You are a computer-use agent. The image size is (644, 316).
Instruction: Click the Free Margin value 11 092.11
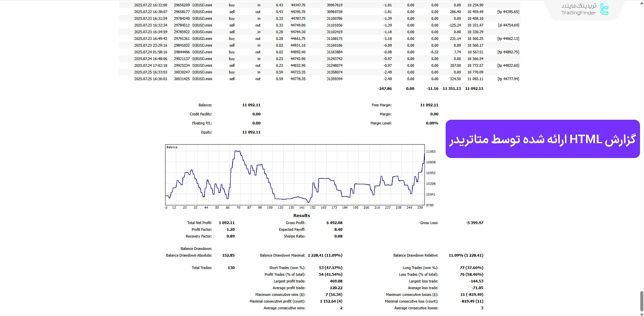point(429,105)
